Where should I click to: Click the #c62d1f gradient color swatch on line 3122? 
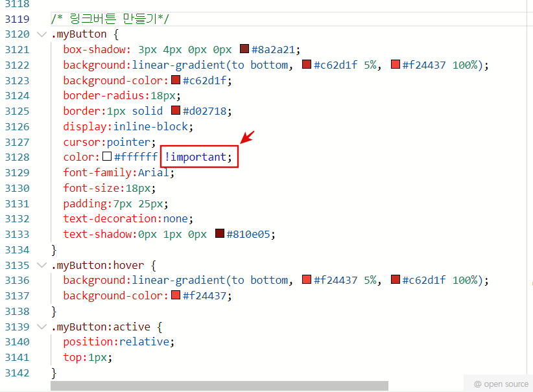point(307,64)
